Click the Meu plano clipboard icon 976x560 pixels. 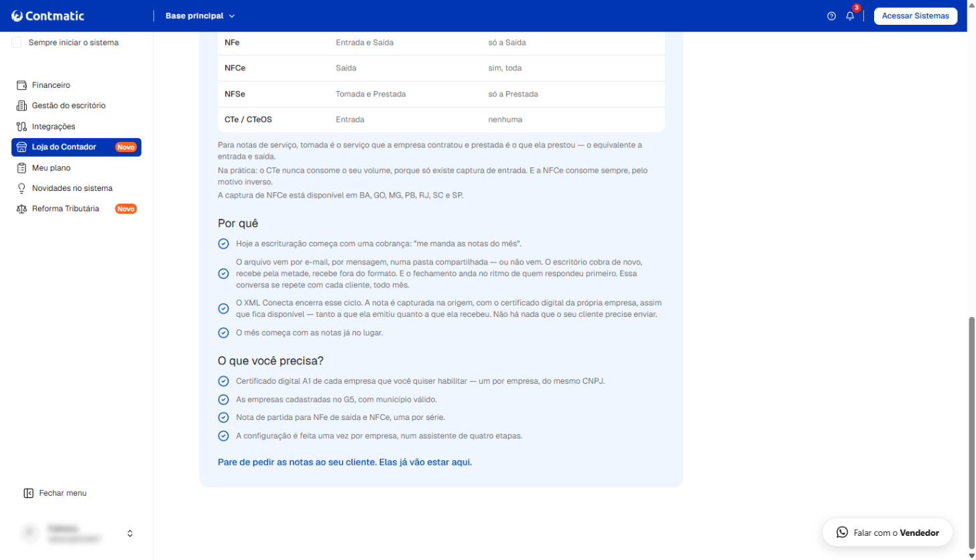tap(21, 167)
